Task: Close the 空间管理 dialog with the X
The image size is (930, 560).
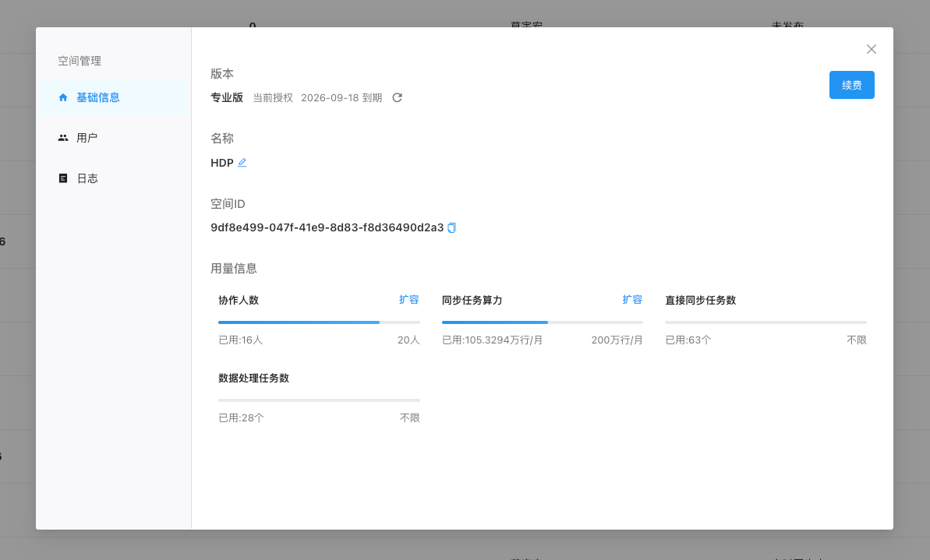Action: point(872,49)
